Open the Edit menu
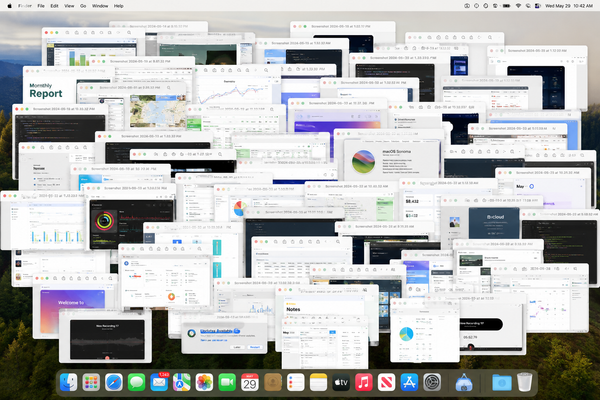Screen dimensions: 600x400 (x=54, y=6)
